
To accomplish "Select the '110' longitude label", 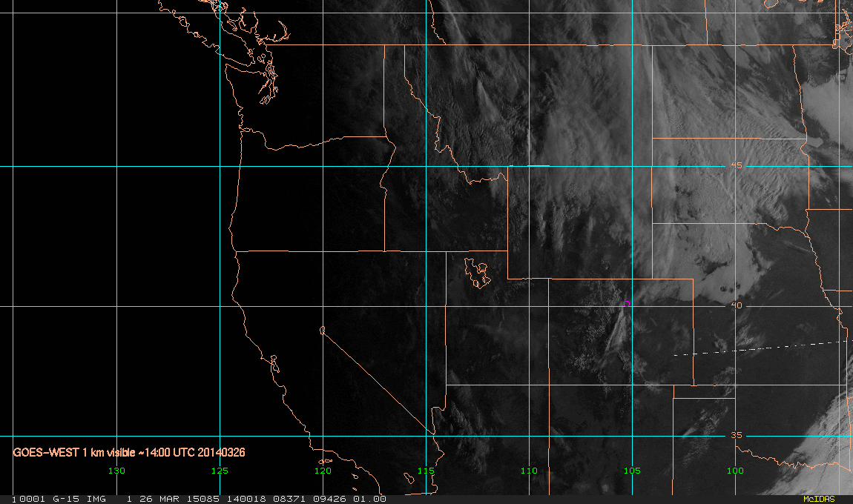I will (x=529, y=471).
